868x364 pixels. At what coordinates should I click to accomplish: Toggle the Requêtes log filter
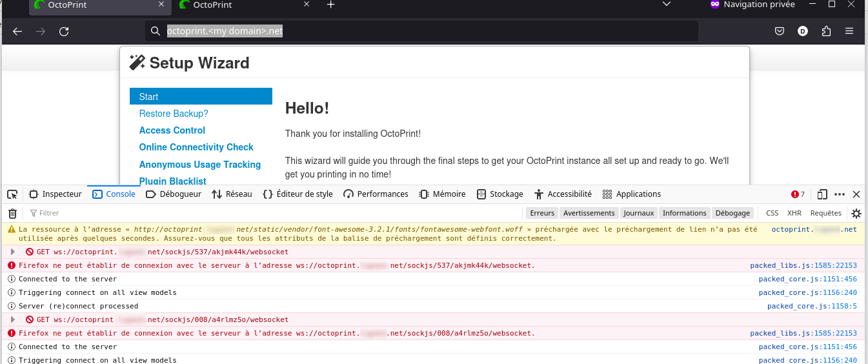point(826,213)
